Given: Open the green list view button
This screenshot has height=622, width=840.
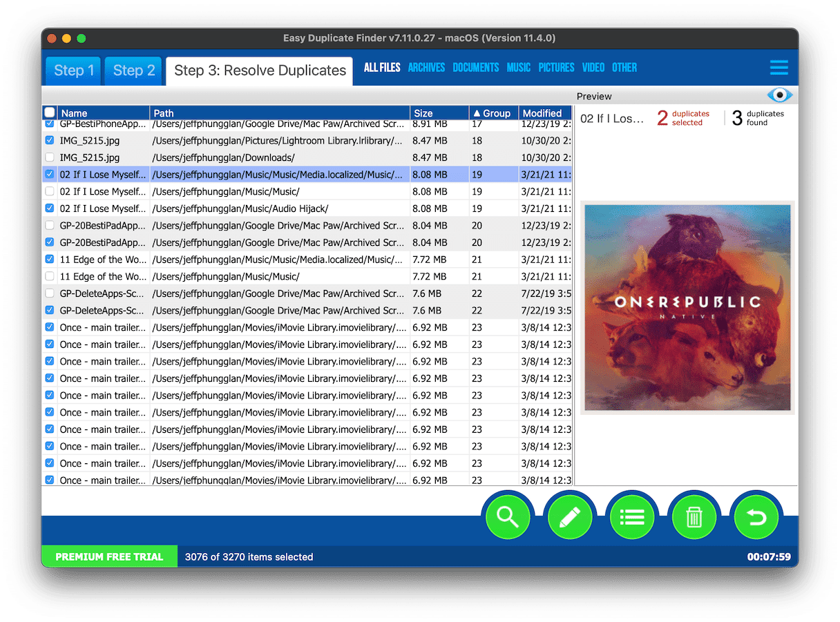Looking at the screenshot, I should pyautogui.click(x=632, y=517).
